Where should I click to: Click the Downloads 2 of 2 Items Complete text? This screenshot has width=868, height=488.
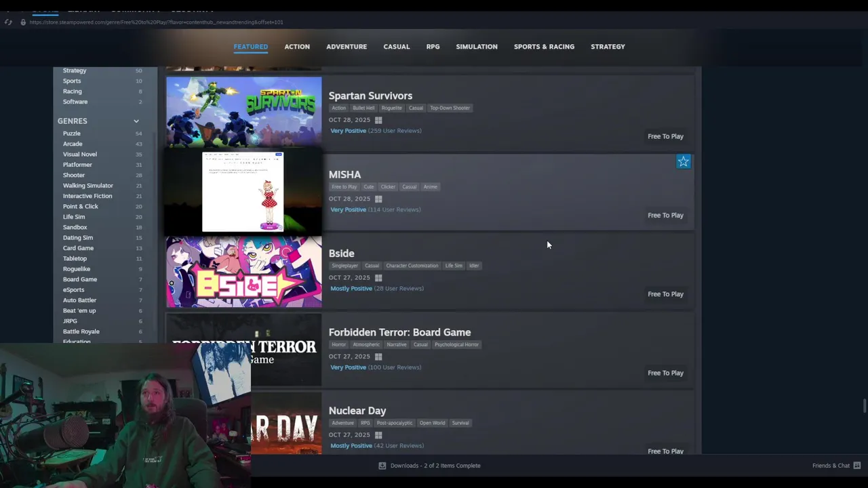[x=435, y=466]
